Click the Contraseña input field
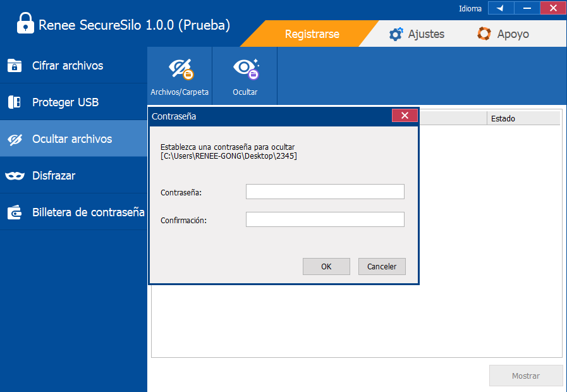This screenshot has width=567, height=392. [x=325, y=192]
